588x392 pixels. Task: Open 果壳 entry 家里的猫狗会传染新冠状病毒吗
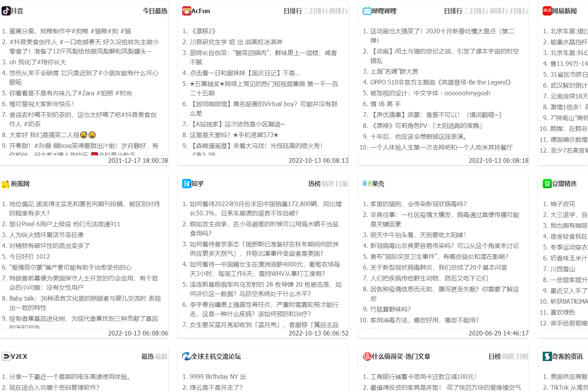418,204
